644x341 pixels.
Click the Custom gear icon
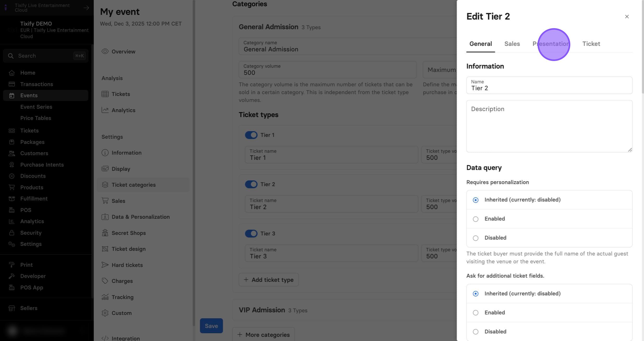(x=105, y=313)
